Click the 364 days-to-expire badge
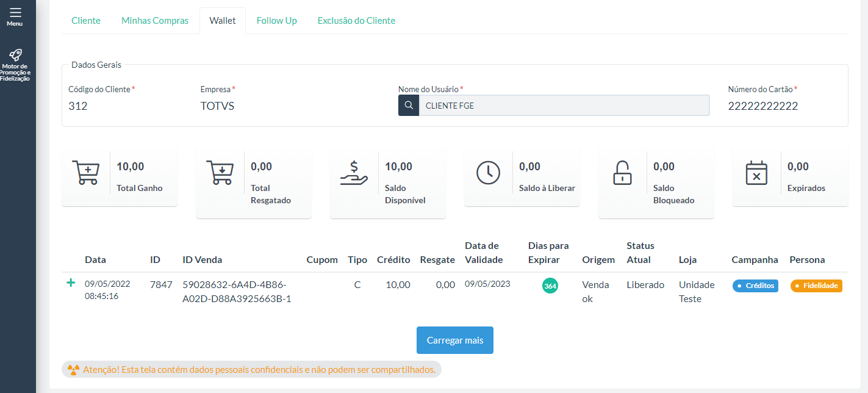The image size is (868, 393). pos(550,286)
